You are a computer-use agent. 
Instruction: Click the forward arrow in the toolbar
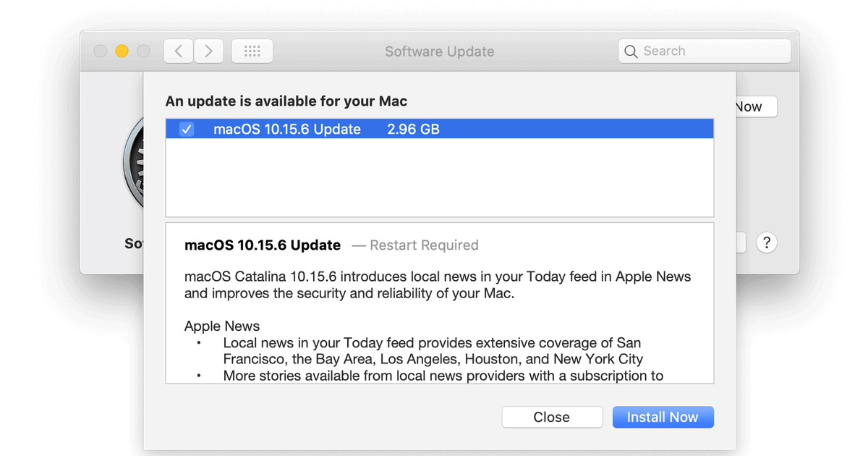208,51
